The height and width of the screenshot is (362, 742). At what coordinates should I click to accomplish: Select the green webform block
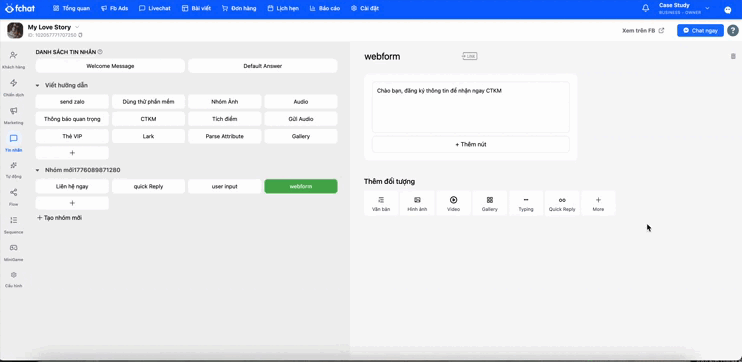pyautogui.click(x=301, y=186)
